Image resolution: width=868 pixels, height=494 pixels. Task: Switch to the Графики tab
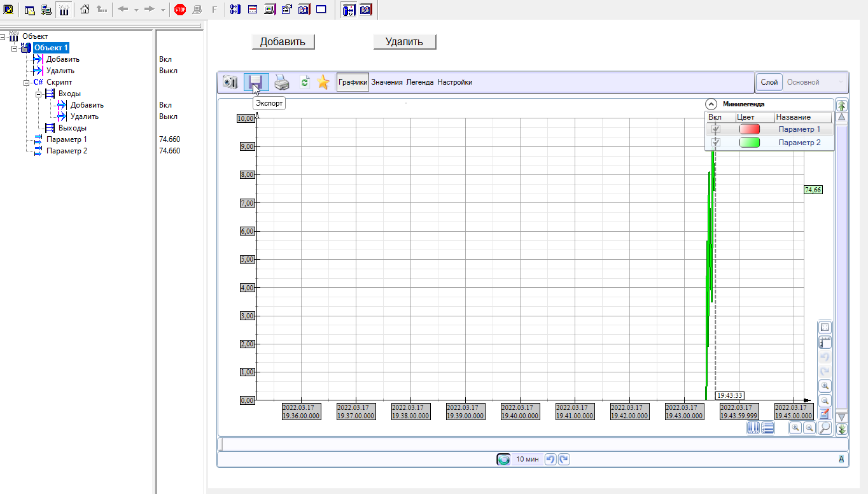click(x=353, y=82)
